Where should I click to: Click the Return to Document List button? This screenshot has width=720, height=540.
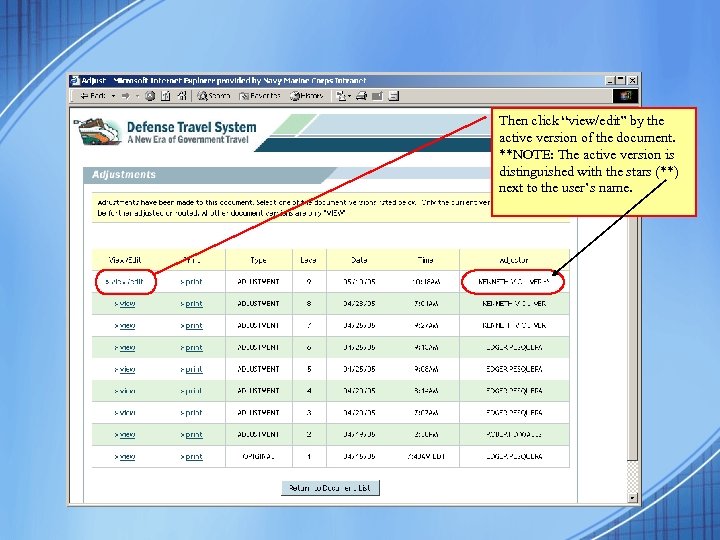click(x=330, y=488)
